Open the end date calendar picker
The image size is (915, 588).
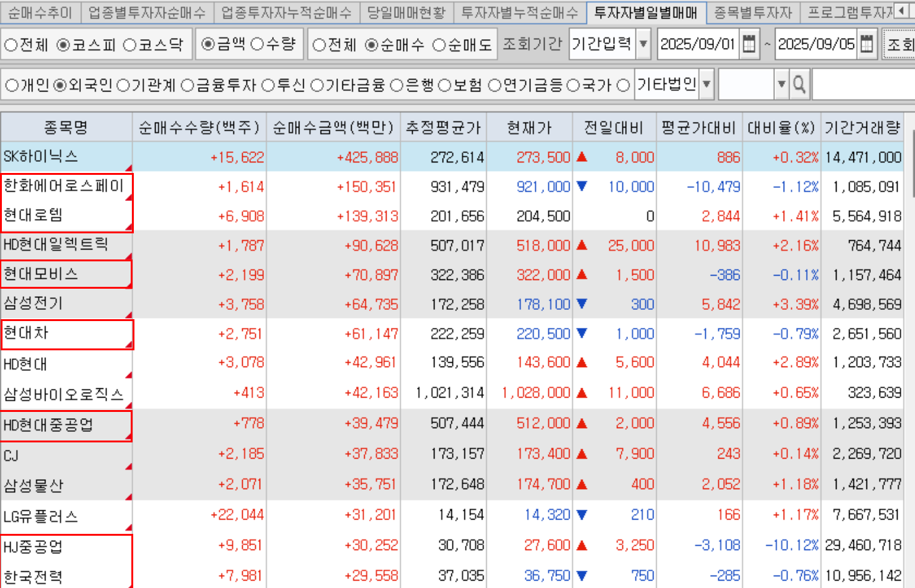[x=866, y=44]
